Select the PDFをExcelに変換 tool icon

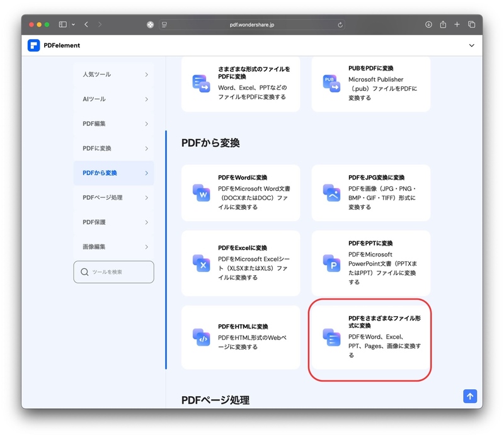pyautogui.click(x=200, y=264)
